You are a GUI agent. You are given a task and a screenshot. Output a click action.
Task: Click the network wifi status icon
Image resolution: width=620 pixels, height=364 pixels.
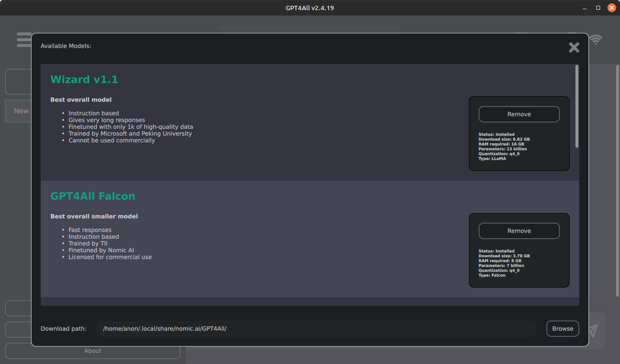tap(596, 40)
